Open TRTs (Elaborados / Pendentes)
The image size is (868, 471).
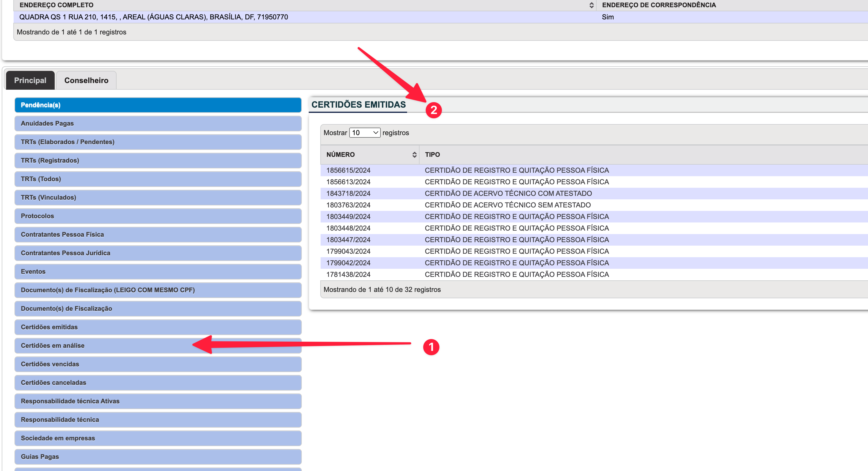pos(158,142)
